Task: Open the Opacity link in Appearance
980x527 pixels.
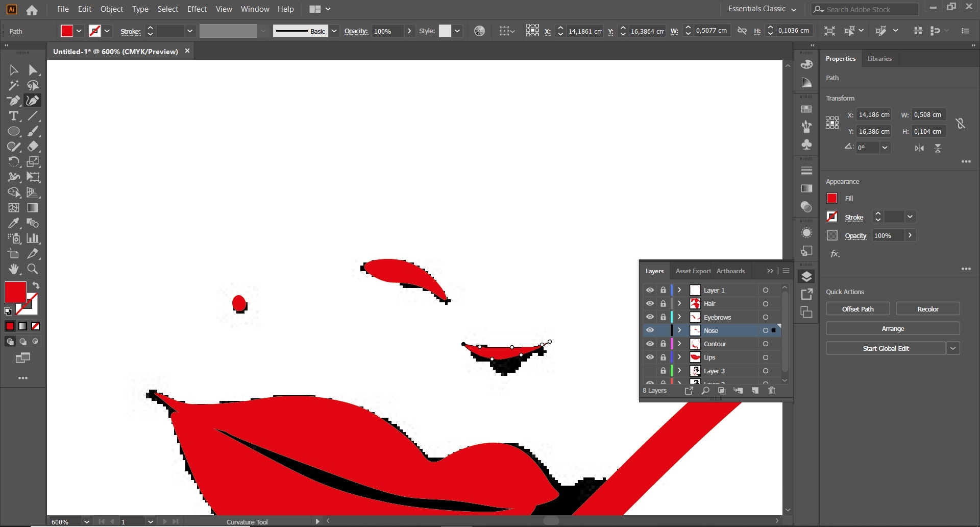Action: pyautogui.click(x=855, y=236)
